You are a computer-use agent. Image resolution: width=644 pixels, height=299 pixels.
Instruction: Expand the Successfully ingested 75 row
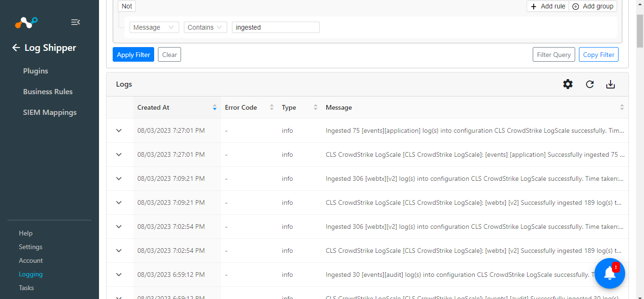point(119,154)
